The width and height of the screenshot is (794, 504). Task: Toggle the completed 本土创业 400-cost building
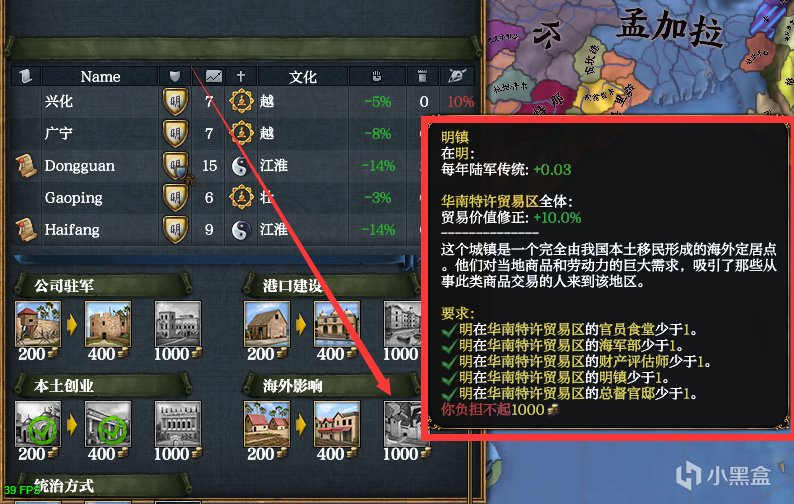[x=108, y=424]
